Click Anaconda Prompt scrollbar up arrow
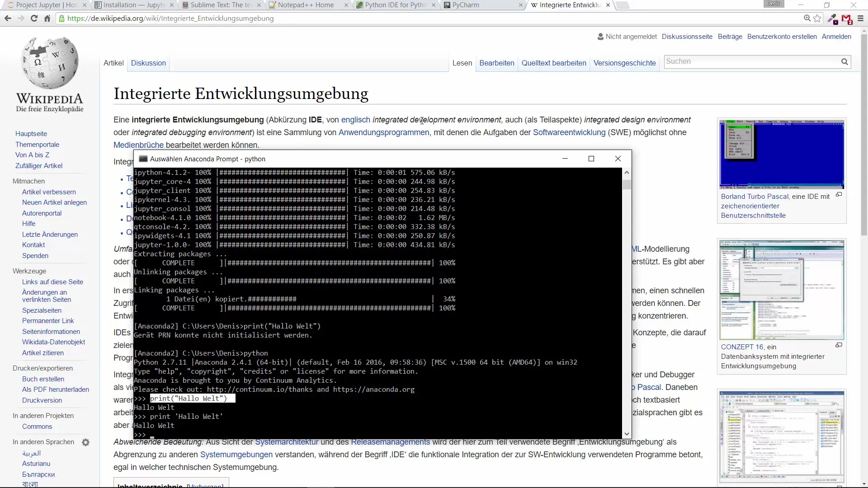The width and height of the screenshot is (868, 488). pyautogui.click(x=627, y=173)
